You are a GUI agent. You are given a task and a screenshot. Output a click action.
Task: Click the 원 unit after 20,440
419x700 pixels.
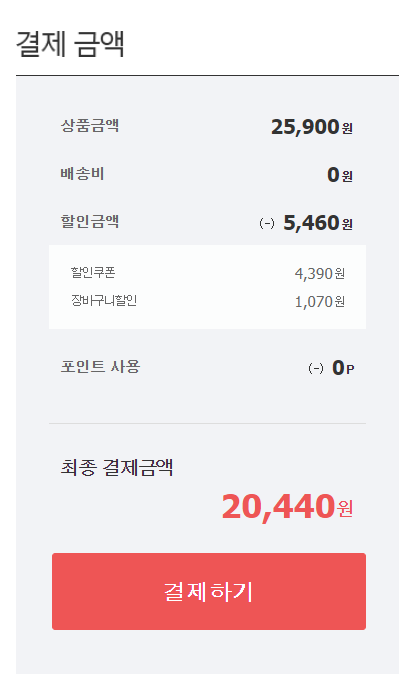tap(345, 508)
